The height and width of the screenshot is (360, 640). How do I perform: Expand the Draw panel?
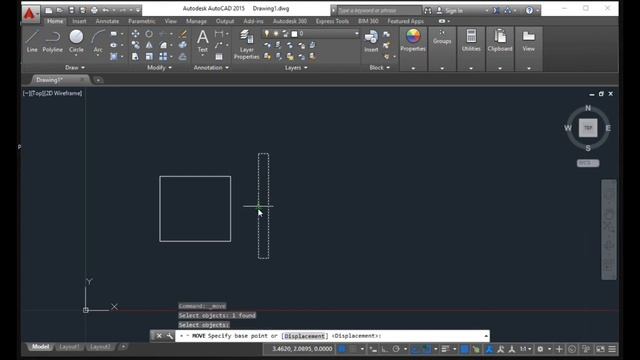coord(75,67)
